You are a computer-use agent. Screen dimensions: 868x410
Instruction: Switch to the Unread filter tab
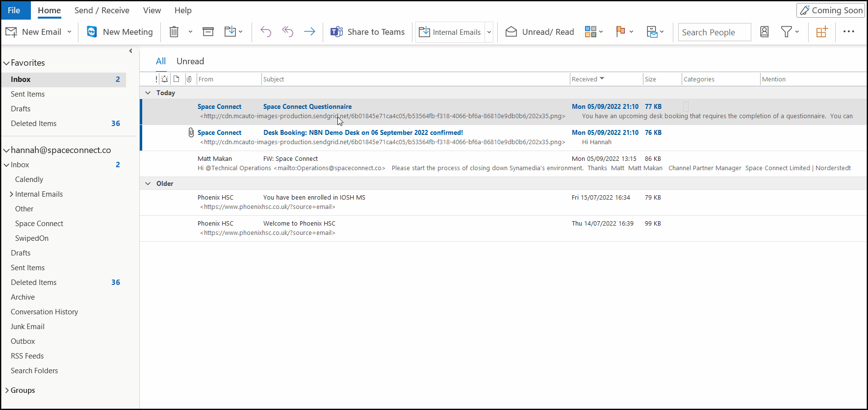[190, 61]
